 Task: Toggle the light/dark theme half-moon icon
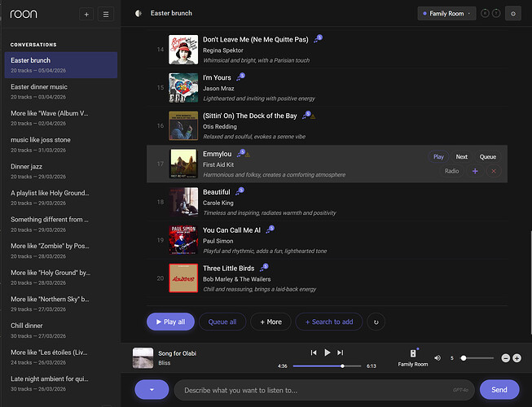coord(138,13)
